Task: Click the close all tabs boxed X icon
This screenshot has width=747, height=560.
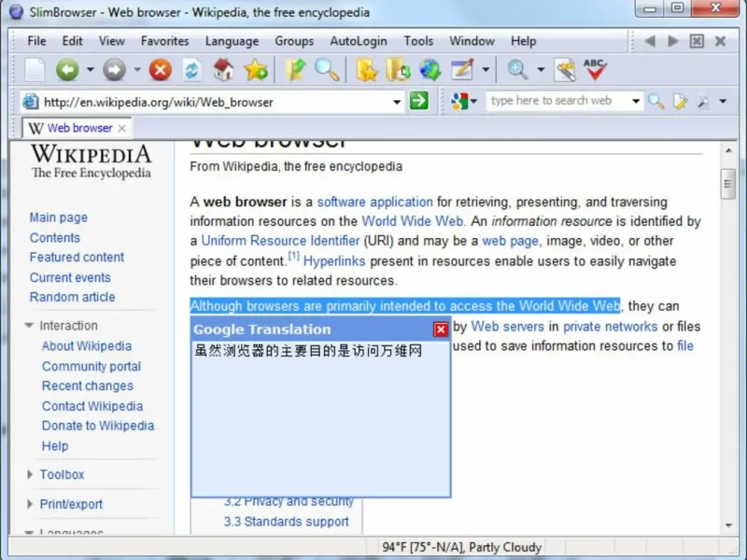Action: (697, 41)
